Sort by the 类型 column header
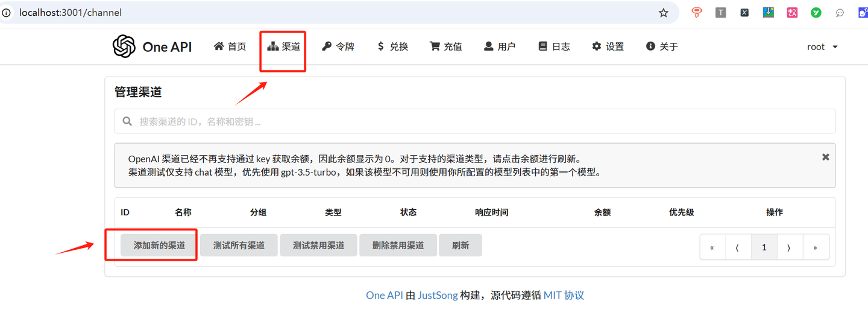The image size is (868, 321). tap(333, 212)
